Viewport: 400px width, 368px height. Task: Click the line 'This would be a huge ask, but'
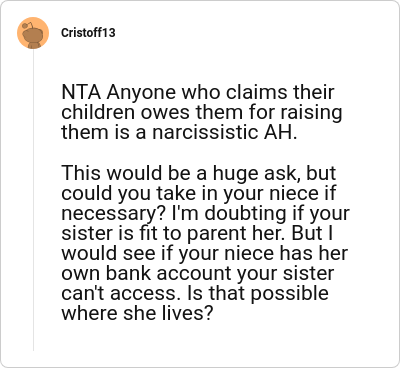(x=199, y=173)
